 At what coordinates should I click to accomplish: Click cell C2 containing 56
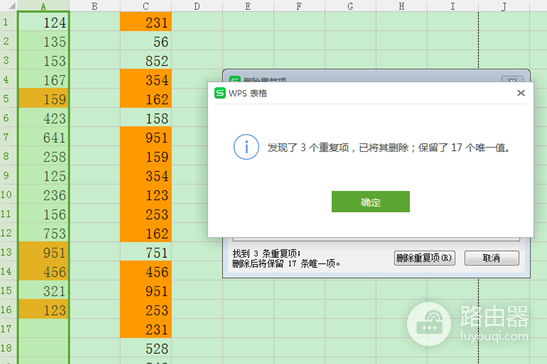tap(146, 41)
